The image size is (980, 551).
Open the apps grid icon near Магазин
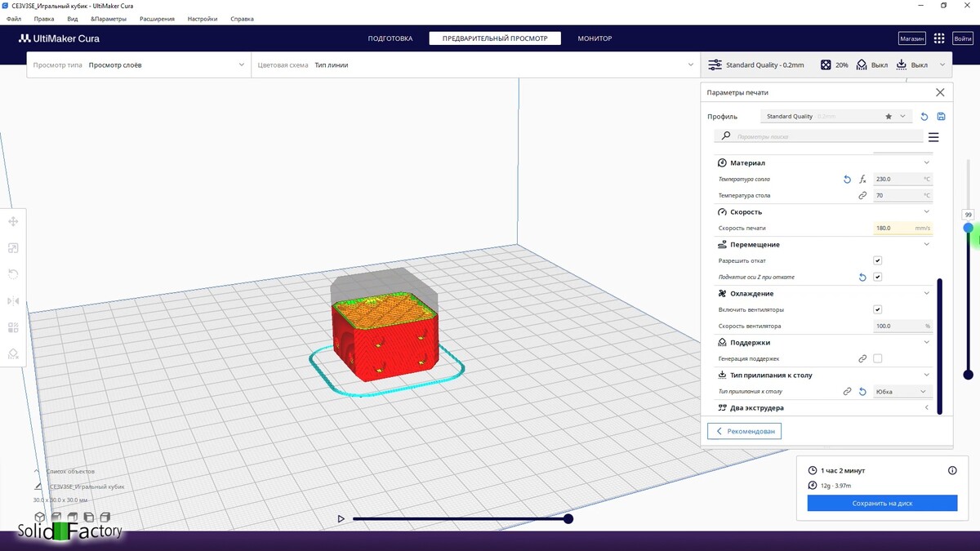pos(939,38)
